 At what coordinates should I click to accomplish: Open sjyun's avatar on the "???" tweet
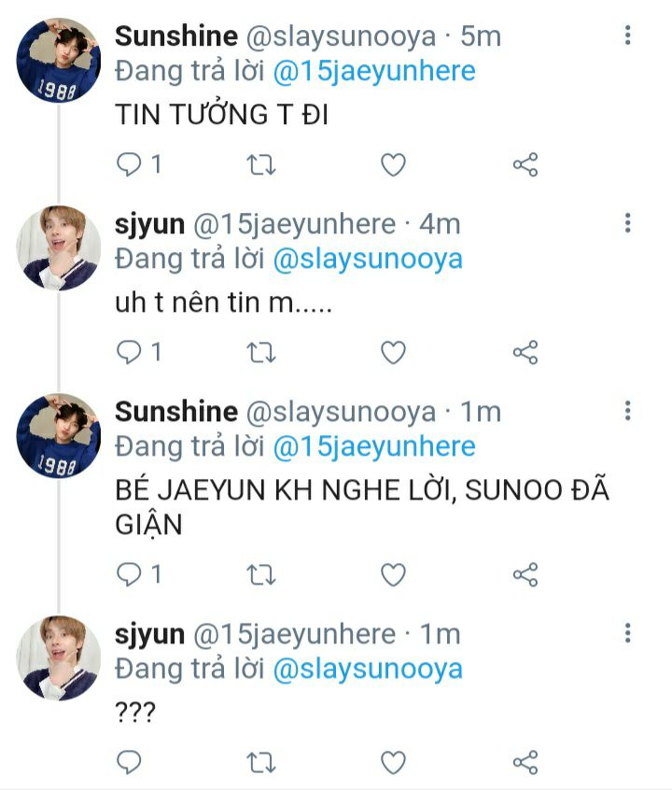59,658
